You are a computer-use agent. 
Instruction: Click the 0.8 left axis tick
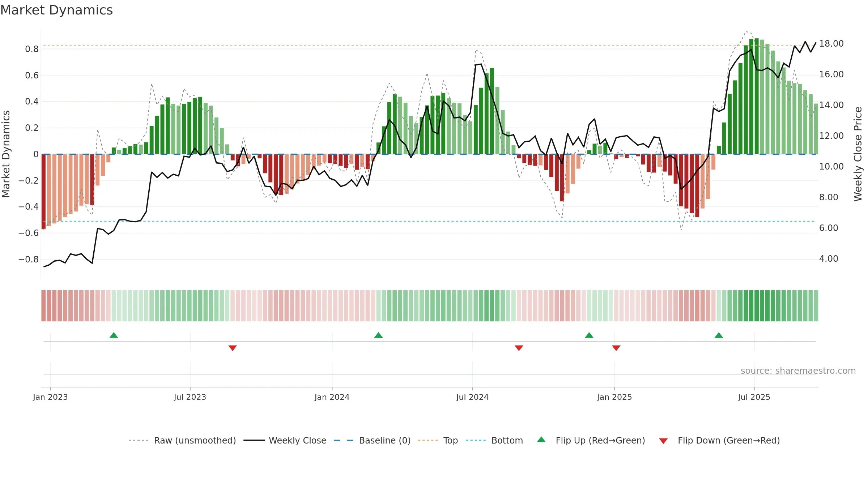click(x=32, y=49)
